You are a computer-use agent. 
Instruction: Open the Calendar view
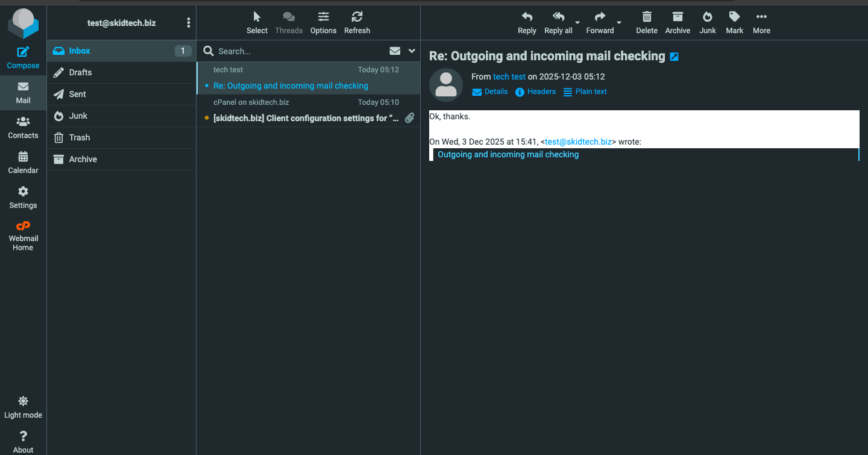click(23, 162)
